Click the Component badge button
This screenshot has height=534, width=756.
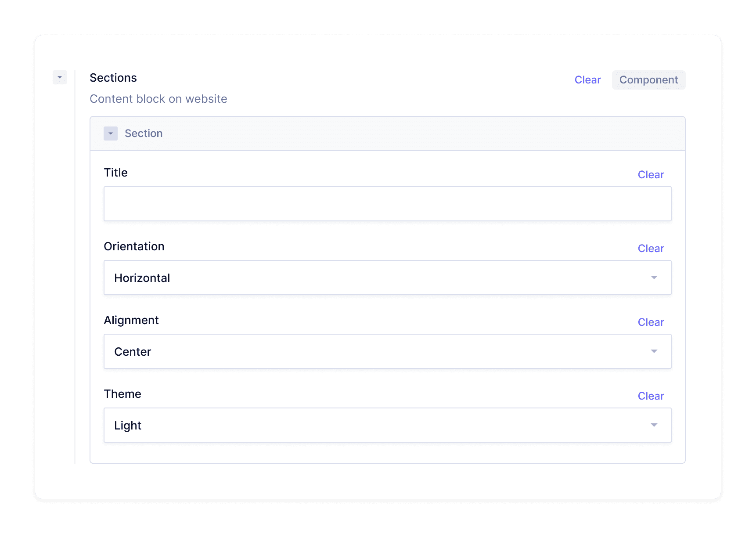[648, 80]
